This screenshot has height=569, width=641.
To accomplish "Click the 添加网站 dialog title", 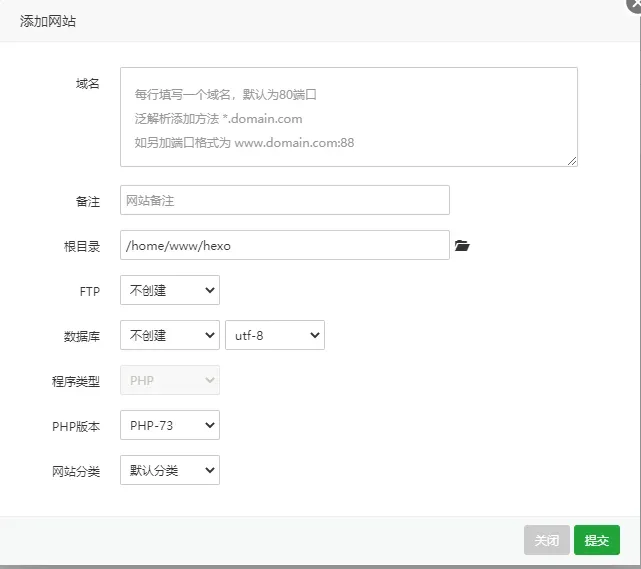I will pyautogui.click(x=48, y=21).
